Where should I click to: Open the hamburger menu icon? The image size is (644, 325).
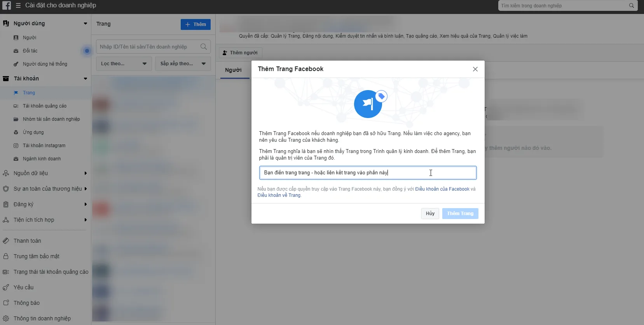(x=18, y=5)
